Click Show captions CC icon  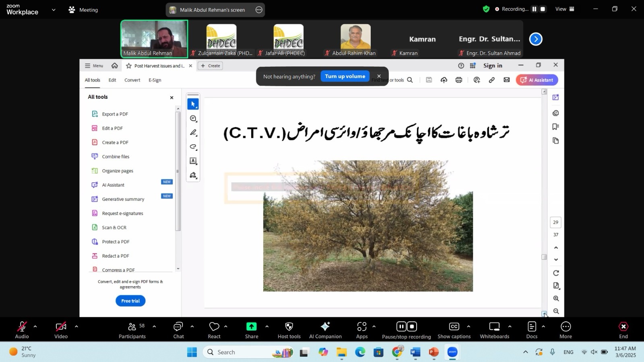coord(454,327)
